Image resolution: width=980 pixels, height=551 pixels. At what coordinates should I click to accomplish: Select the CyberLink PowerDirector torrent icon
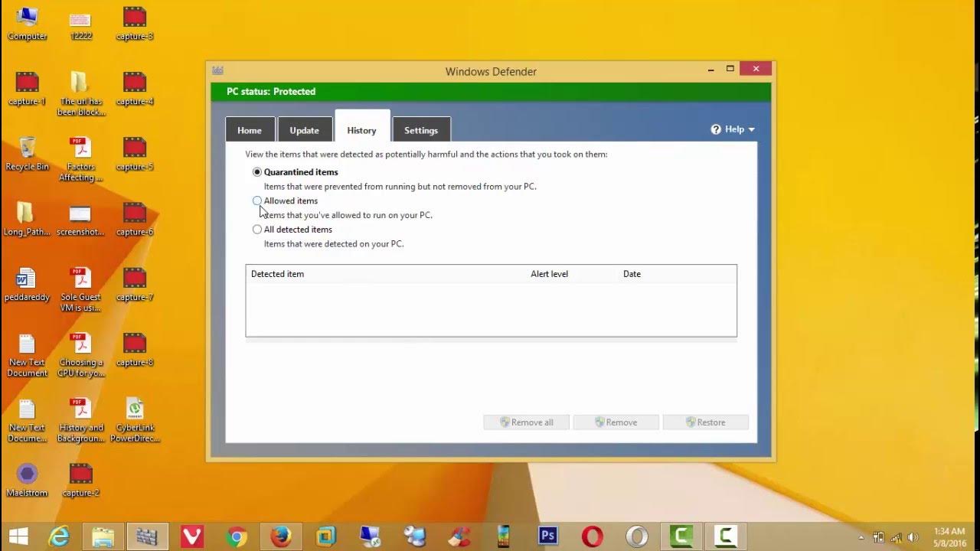click(135, 419)
